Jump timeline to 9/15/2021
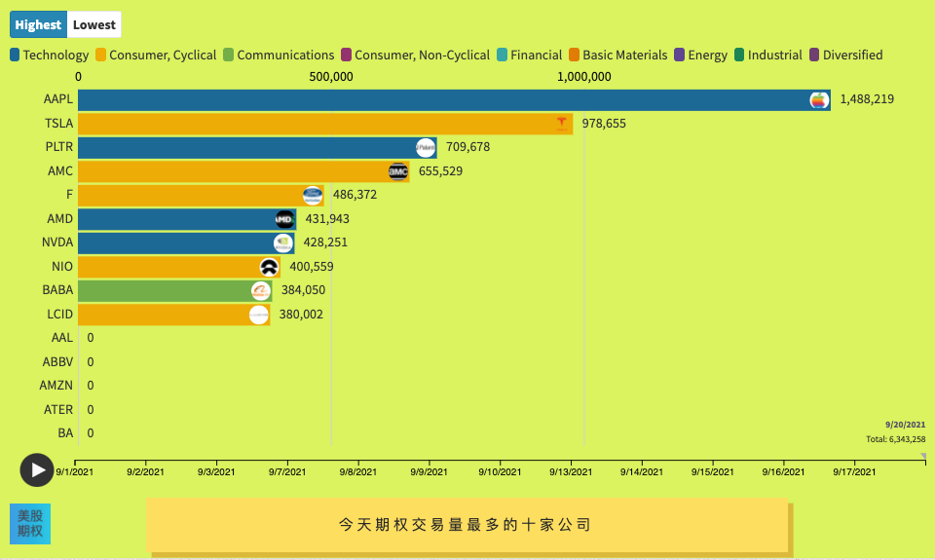Viewport: 935px width, 560px height. (x=713, y=471)
